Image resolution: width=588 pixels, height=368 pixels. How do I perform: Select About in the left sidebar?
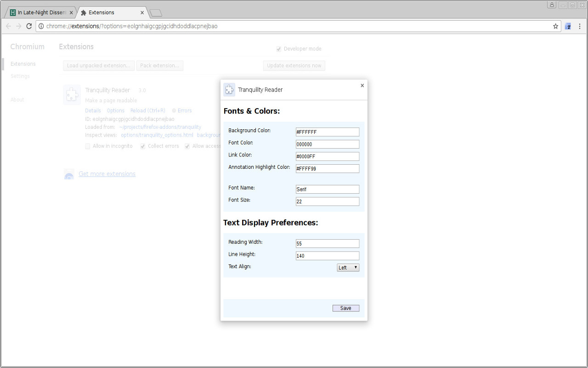(x=17, y=100)
